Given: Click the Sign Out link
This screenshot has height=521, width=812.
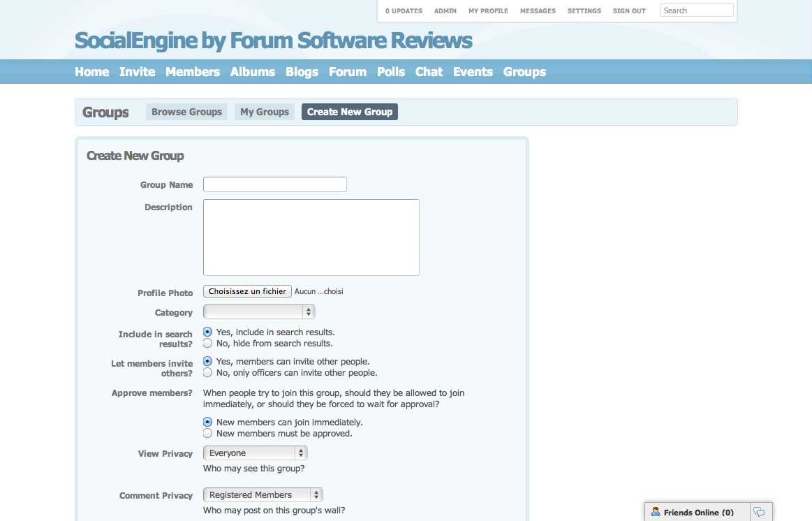Looking at the screenshot, I should click(x=629, y=11).
